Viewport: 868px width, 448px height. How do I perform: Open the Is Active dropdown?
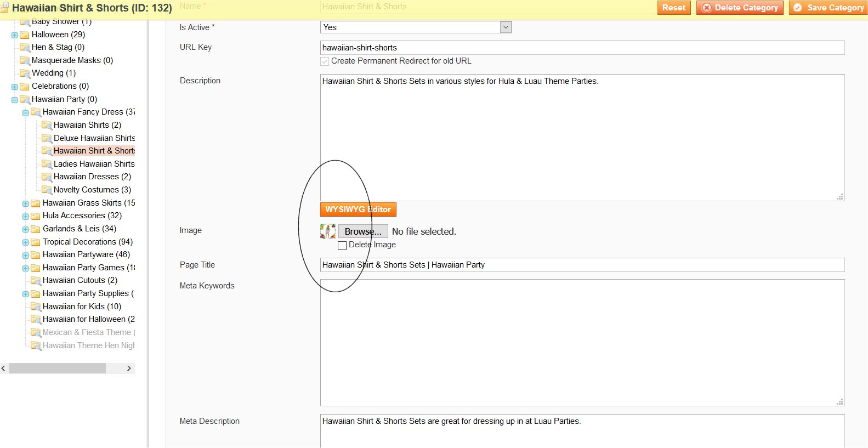[x=416, y=27]
